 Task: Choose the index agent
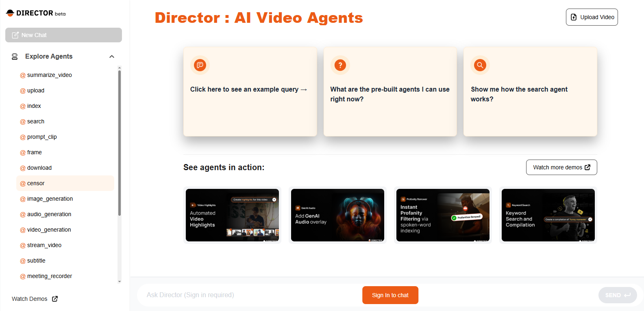pyautogui.click(x=65, y=106)
